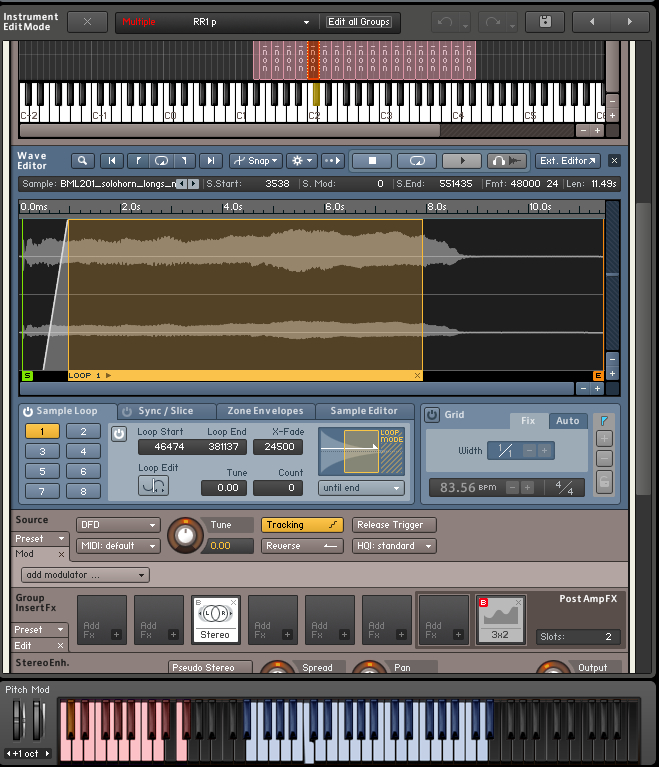This screenshot has height=767, width=659.
Task: Click the loop view icon in Wave Editor
Action: 161,160
